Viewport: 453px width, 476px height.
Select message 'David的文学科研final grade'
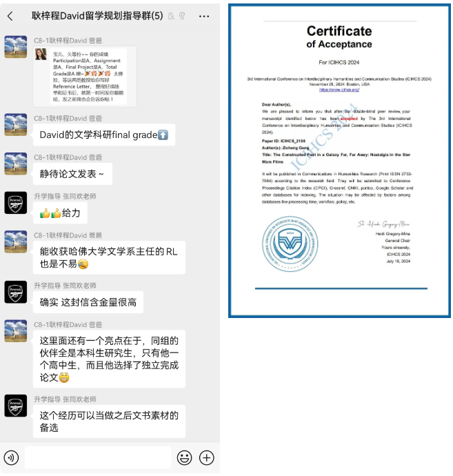click(x=104, y=135)
